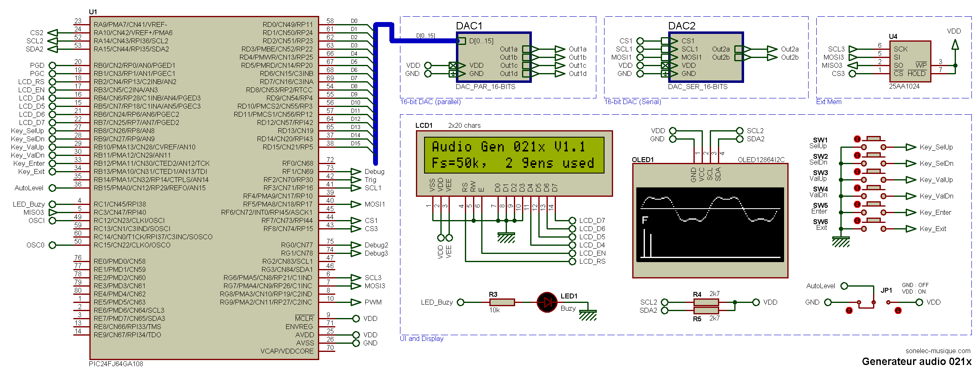The width and height of the screenshot is (980, 376).
Task: Select resistor R3 10k
Action: coord(502,302)
